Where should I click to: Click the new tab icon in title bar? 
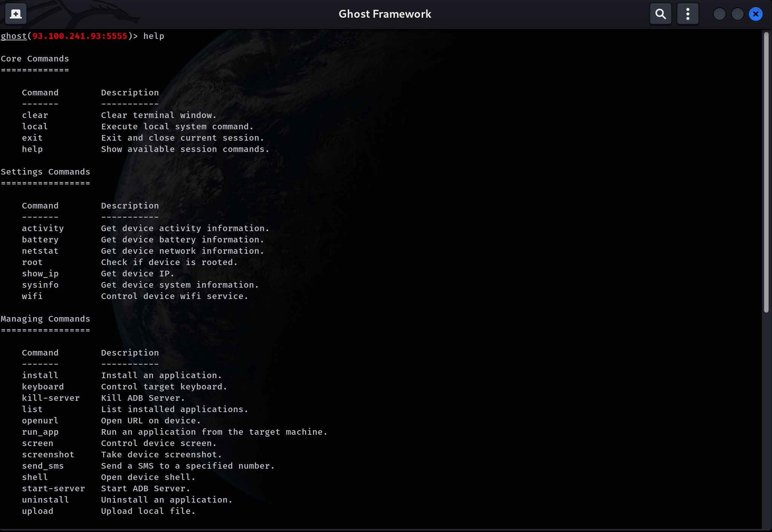click(x=15, y=14)
